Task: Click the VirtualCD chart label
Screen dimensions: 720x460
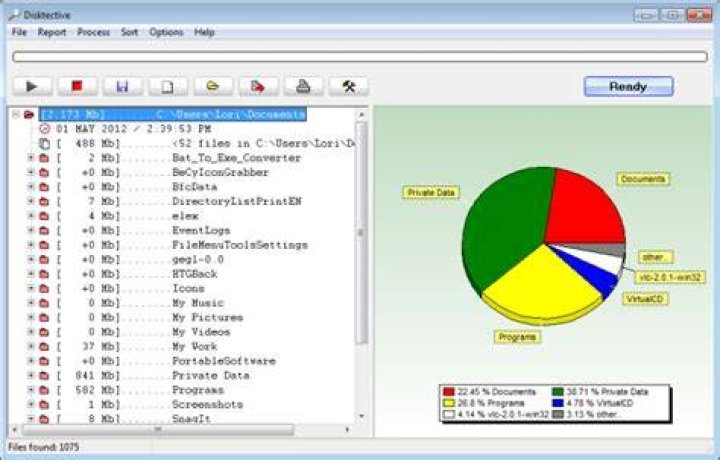Action: (x=645, y=299)
